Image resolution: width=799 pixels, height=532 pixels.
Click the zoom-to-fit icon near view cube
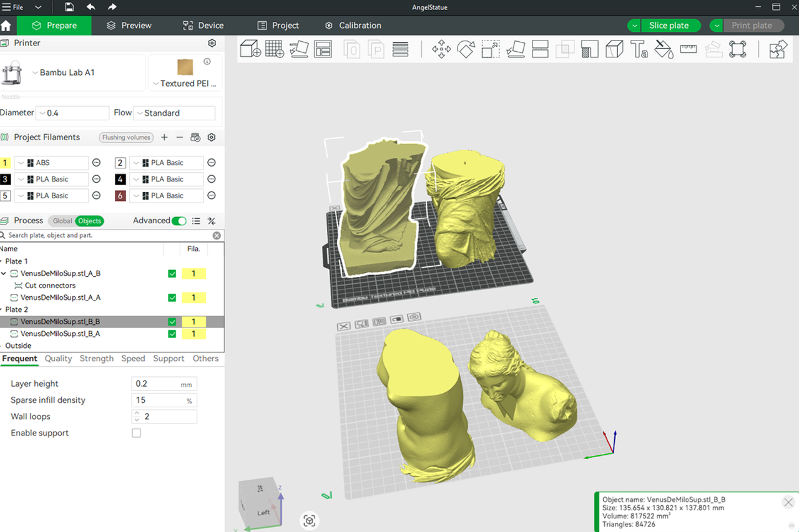pos(310,521)
